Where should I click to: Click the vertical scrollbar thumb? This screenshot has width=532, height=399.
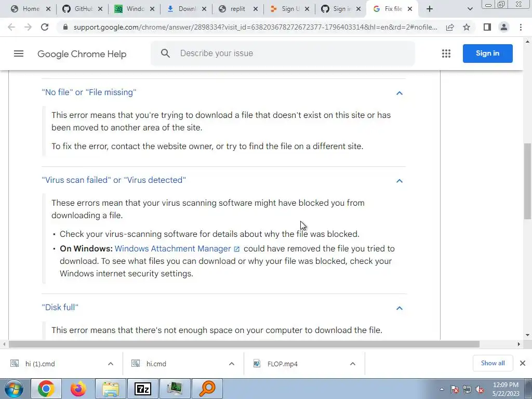tap(527, 181)
